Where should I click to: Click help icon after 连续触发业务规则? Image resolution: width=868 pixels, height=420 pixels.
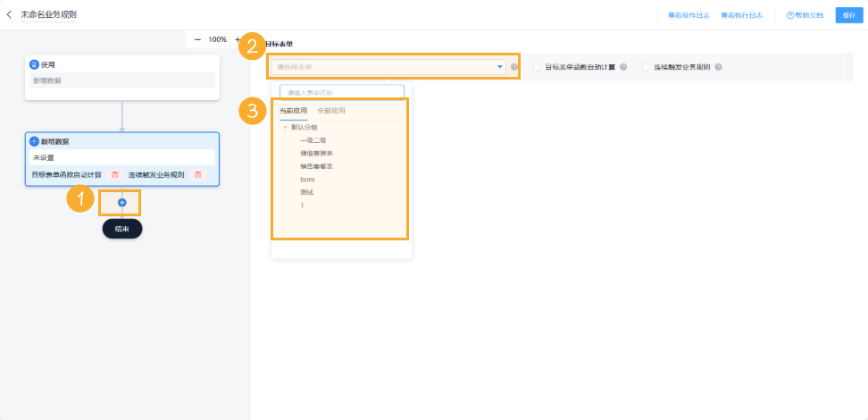click(x=718, y=67)
